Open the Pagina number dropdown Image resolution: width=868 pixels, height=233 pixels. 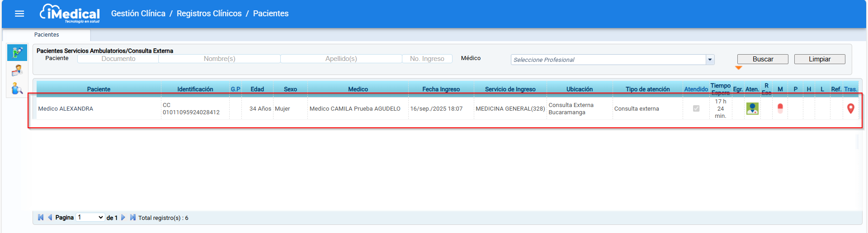(x=90, y=218)
